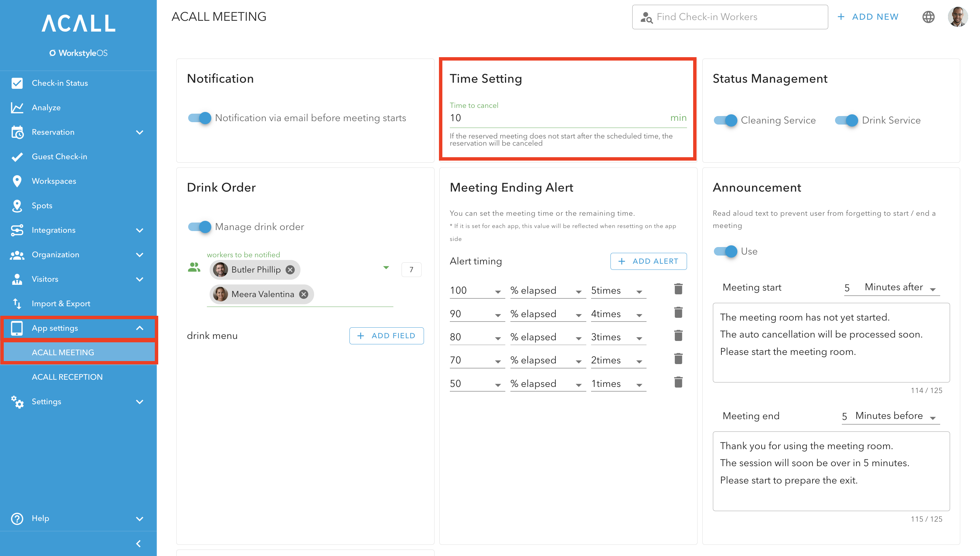980x556 pixels.
Task: Toggle the Announcement Use switch
Action: pos(725,251)
